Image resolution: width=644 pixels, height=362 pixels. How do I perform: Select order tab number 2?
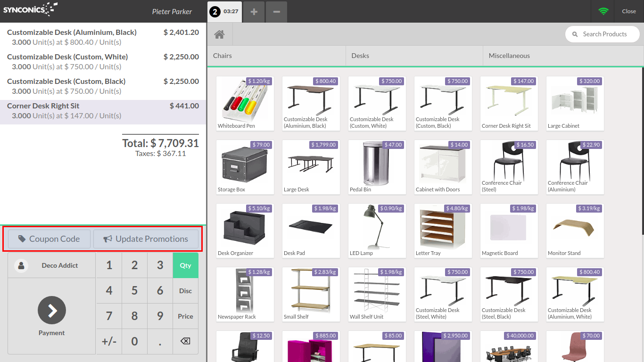(225, 11)
